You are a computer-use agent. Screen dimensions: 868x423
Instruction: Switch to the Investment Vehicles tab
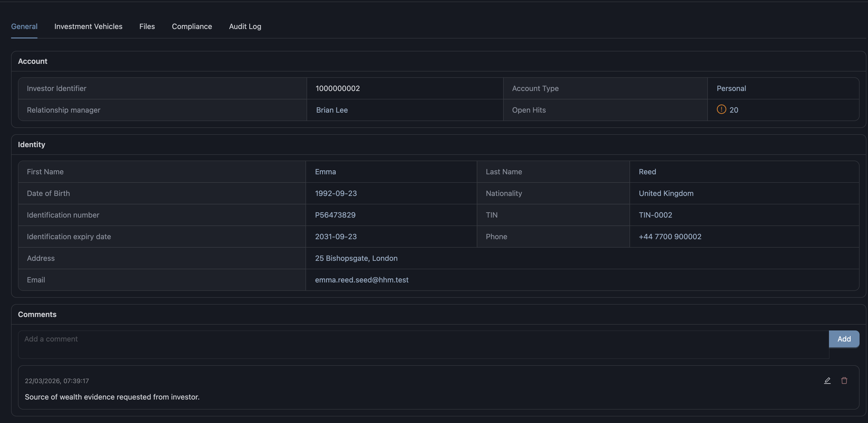coord(88,26)
